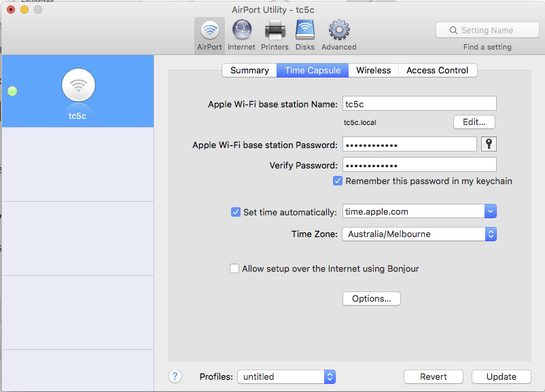545x392 pixels.
Task: Uncheck Remember this password in my keychain
Action: click(x=338, y=181)
